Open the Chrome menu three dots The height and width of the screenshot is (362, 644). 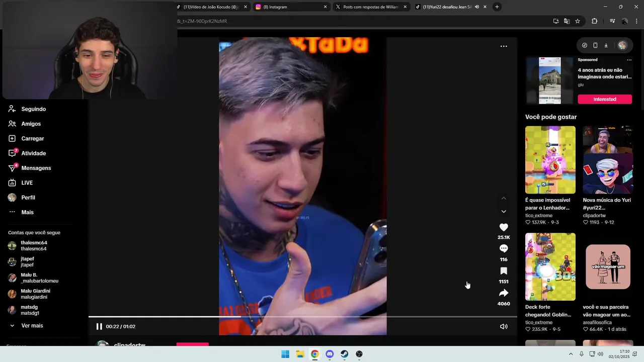pyautogui.click(x=636, y=21)
